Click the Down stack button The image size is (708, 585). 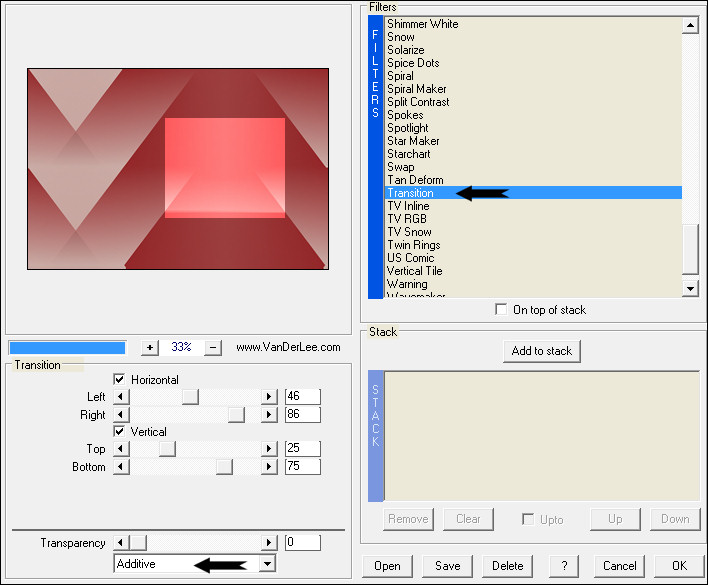(675, 519)
